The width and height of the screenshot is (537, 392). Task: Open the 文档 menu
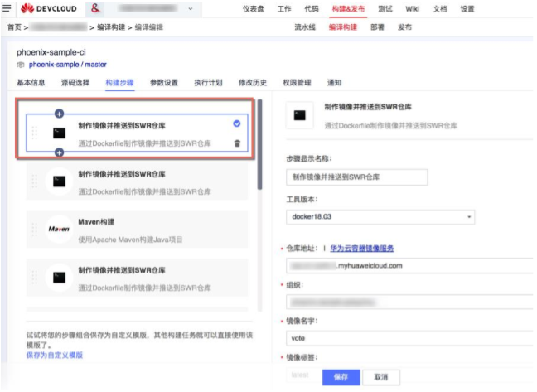[x=440, y=9]
